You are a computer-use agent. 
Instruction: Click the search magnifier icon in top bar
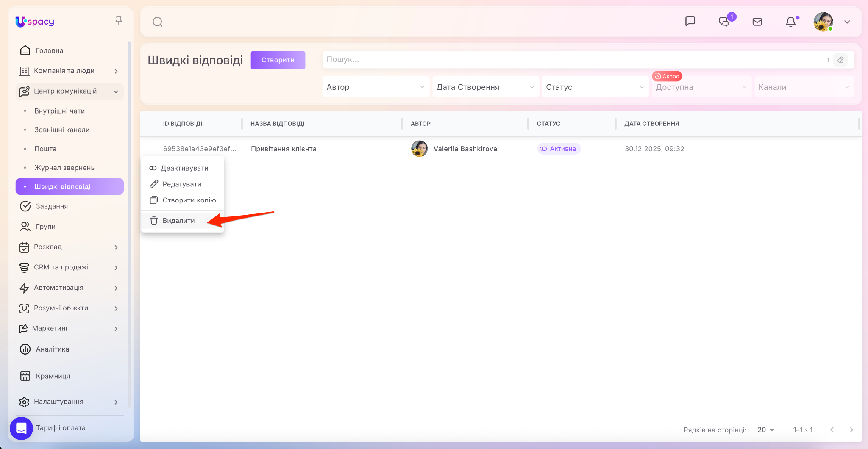pos(158,22)
